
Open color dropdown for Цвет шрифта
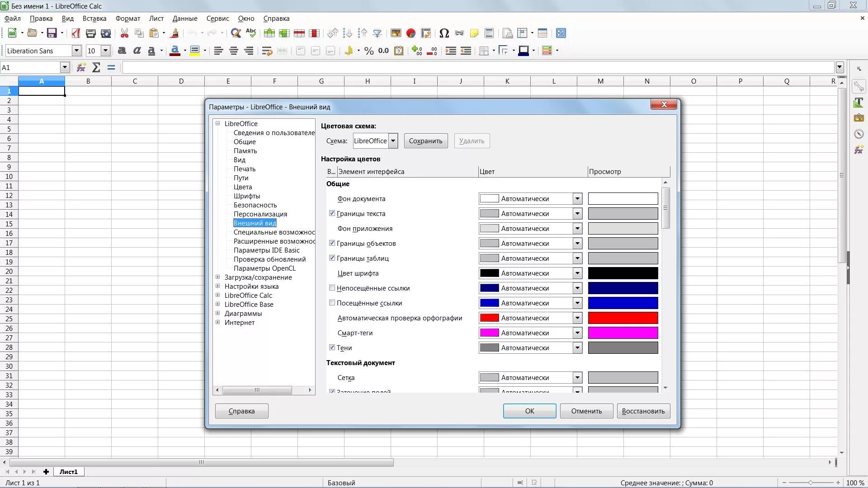click(x=577, y=273)
